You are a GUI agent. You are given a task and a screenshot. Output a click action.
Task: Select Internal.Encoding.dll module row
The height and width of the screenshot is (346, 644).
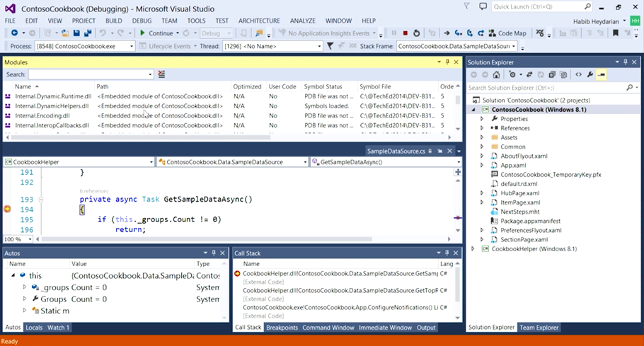[230, 116]
